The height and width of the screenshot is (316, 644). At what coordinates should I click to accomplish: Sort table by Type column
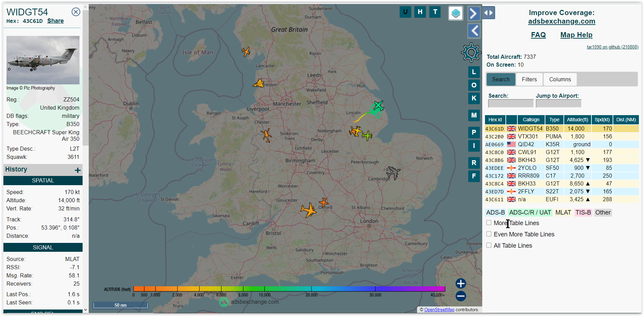(x=554, y=120)
